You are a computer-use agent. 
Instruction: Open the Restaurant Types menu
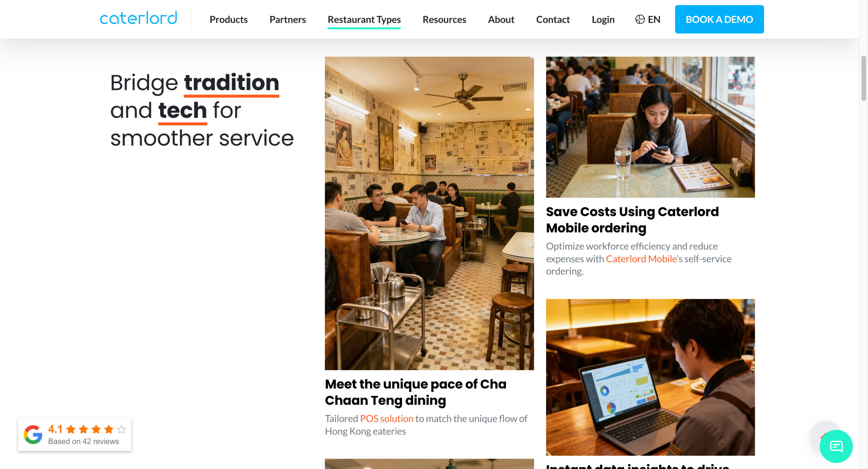point(364,19)
